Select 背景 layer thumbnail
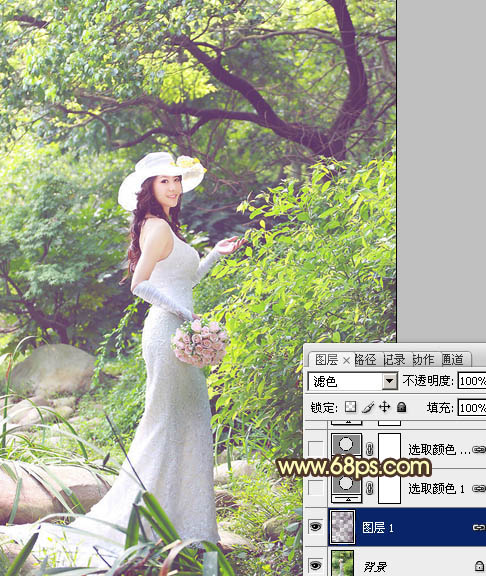Viewport: 486px width, 576px height. (x=342, y=563)
